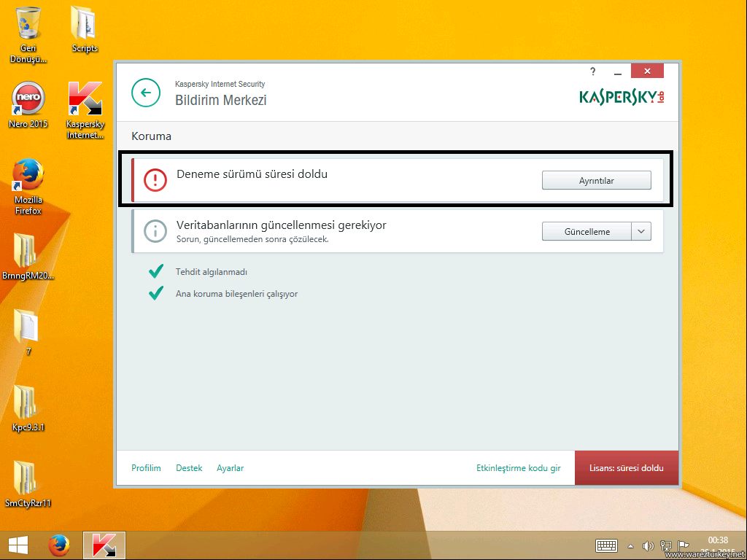Viewport: 747px width, 560px height.
Task: Click the Ayrıntılar button
Action: tap(596, 181)
